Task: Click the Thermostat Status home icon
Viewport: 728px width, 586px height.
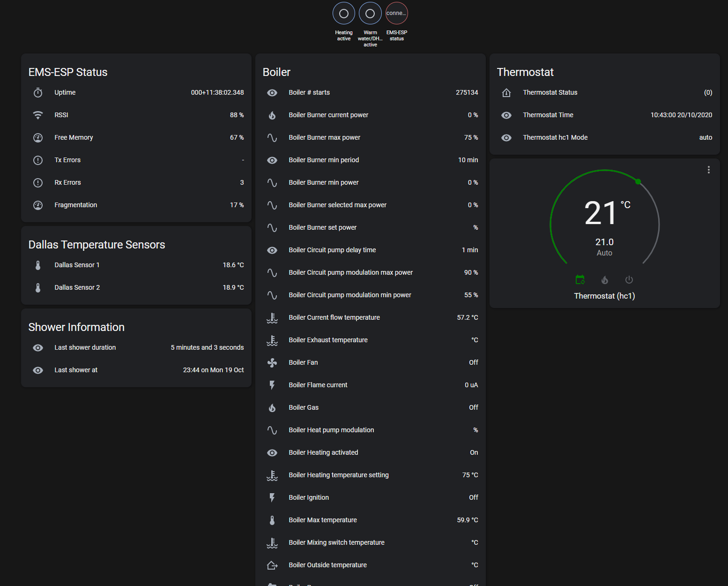Action: pyautogui.click(x=506, y=93)
